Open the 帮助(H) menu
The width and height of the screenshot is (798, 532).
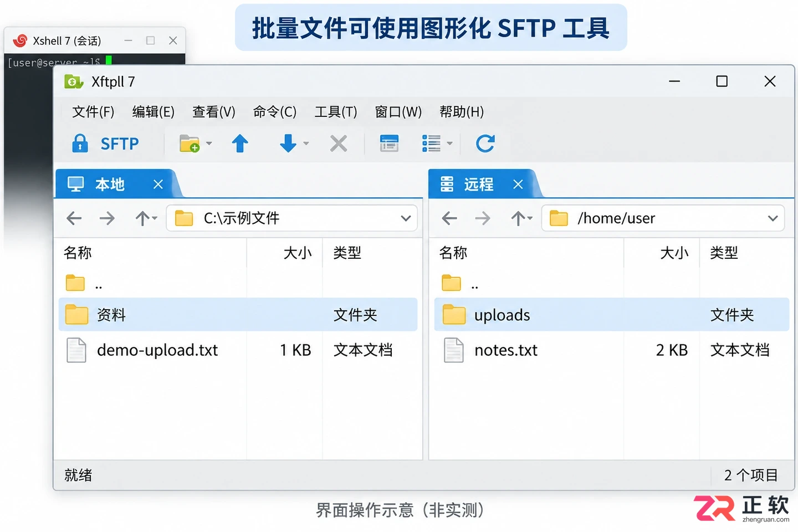point(462,112)
